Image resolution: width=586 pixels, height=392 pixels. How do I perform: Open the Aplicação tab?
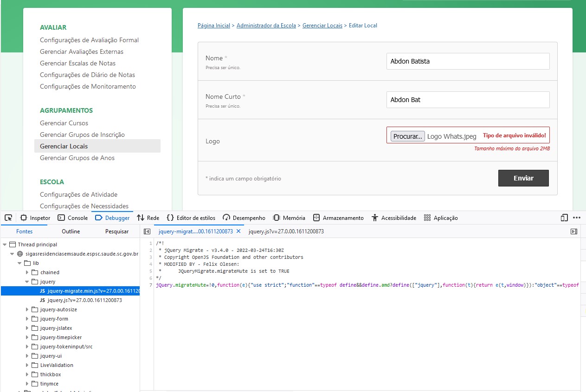coord(441,218)
